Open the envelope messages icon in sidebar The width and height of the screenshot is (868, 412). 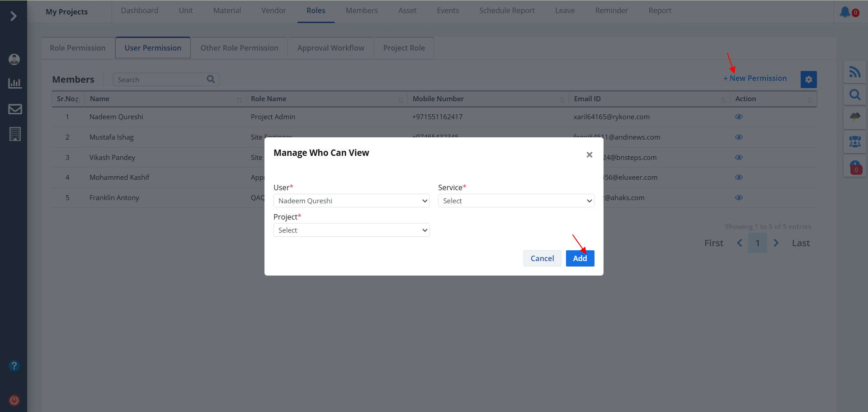(x=15, y=109)
